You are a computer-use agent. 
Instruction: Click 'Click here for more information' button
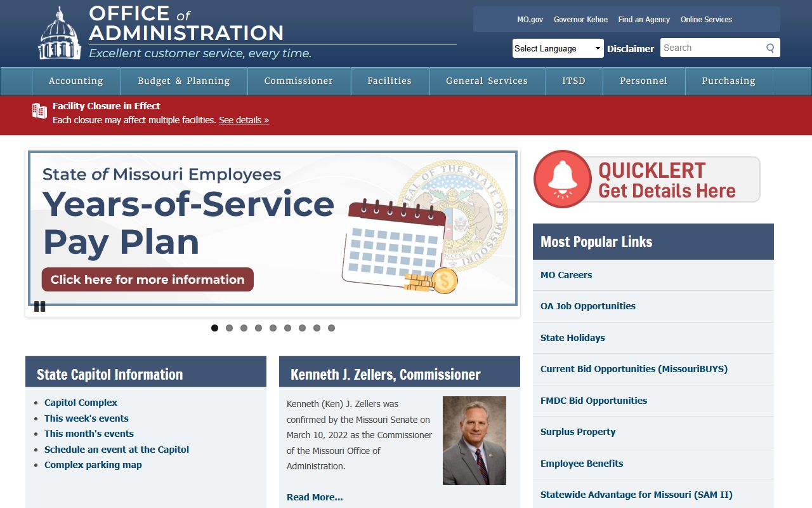click(148, 279)
